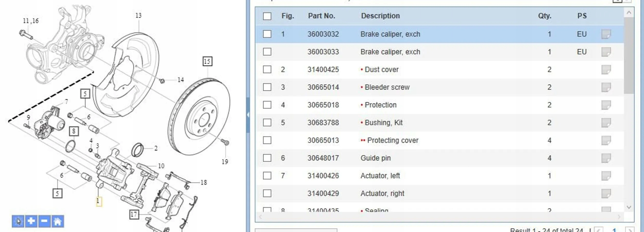Zoom out of the brake diagram
This screenshot has height=232, width=644.
pos(44,221)
